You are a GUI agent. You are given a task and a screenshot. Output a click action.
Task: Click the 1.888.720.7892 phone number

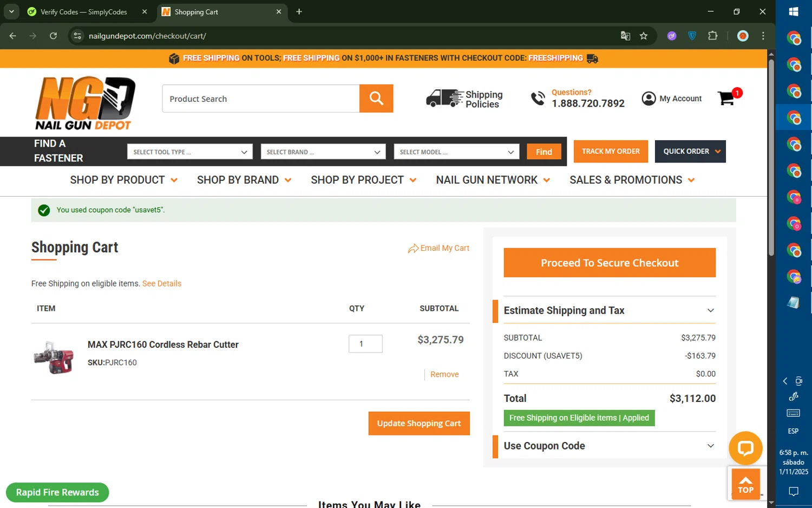click(x=588, y=103)
